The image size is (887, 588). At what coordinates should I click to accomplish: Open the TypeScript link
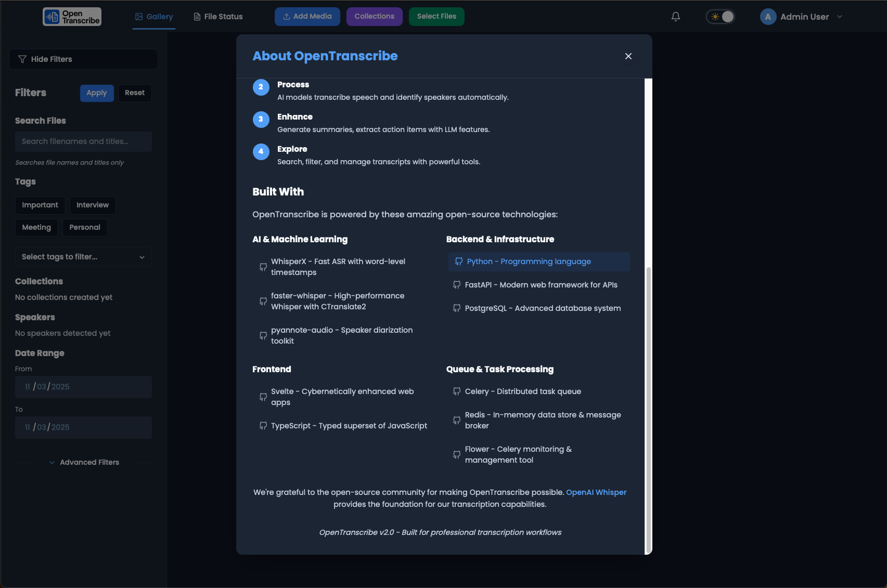[x=345, y=426]
